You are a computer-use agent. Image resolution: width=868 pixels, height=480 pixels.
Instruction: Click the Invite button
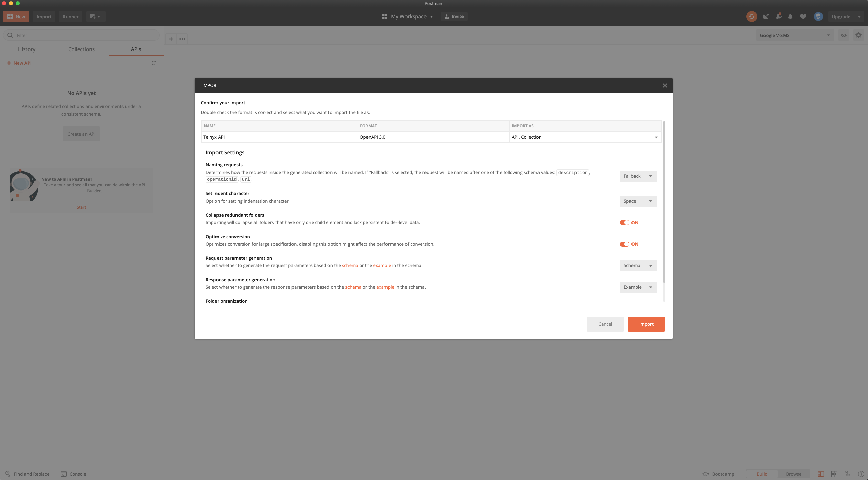click(454, 16)
